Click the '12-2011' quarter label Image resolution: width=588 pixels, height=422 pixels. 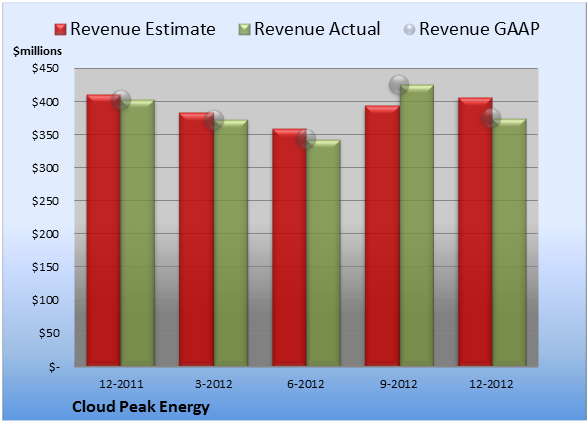coord(121,384)
